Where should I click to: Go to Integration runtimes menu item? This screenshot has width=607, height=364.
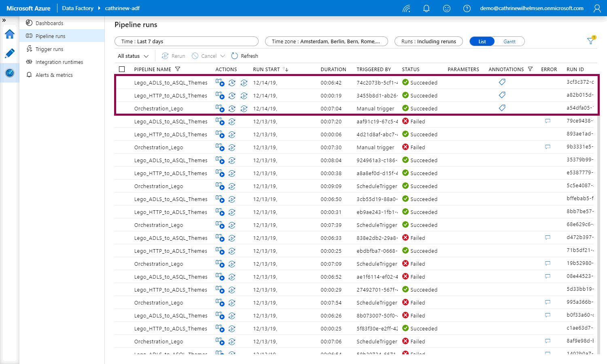pos(59,62)
